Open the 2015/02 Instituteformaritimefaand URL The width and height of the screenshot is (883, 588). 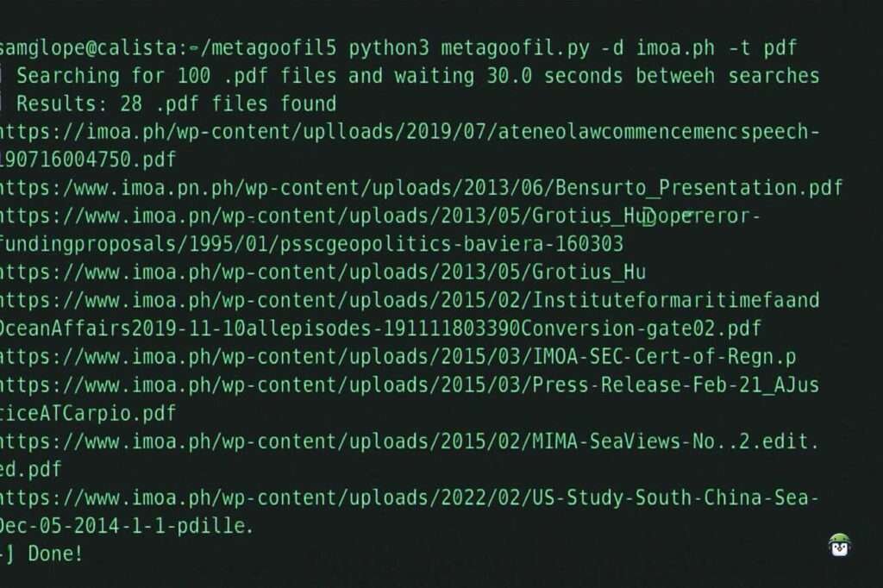click(410, 301)
